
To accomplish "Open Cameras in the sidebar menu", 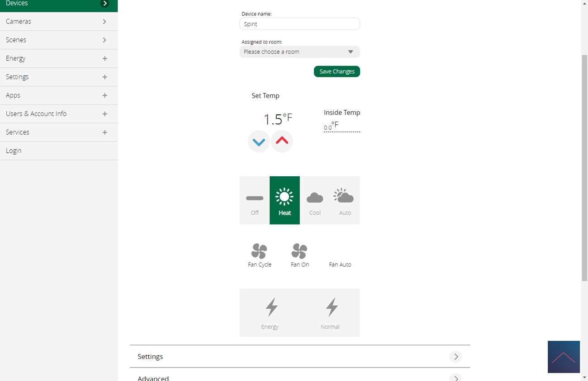I will [x=58, y=22].
